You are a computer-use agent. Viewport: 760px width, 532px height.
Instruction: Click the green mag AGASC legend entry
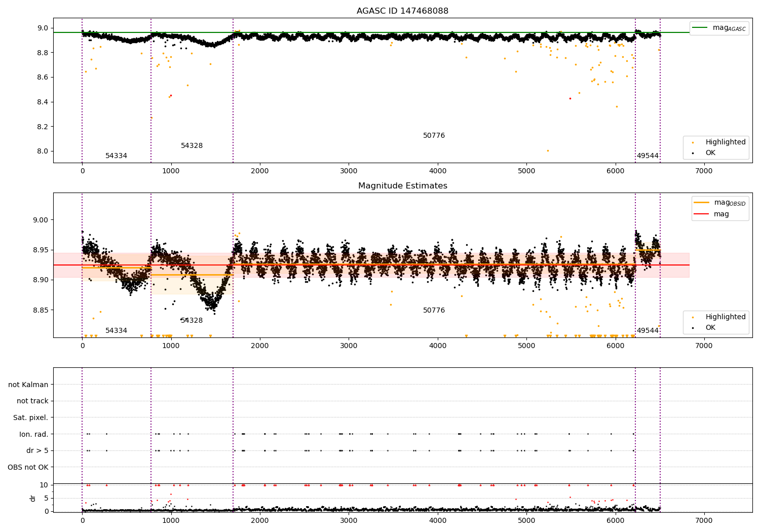pyautogui.click(x=719, y=28)
